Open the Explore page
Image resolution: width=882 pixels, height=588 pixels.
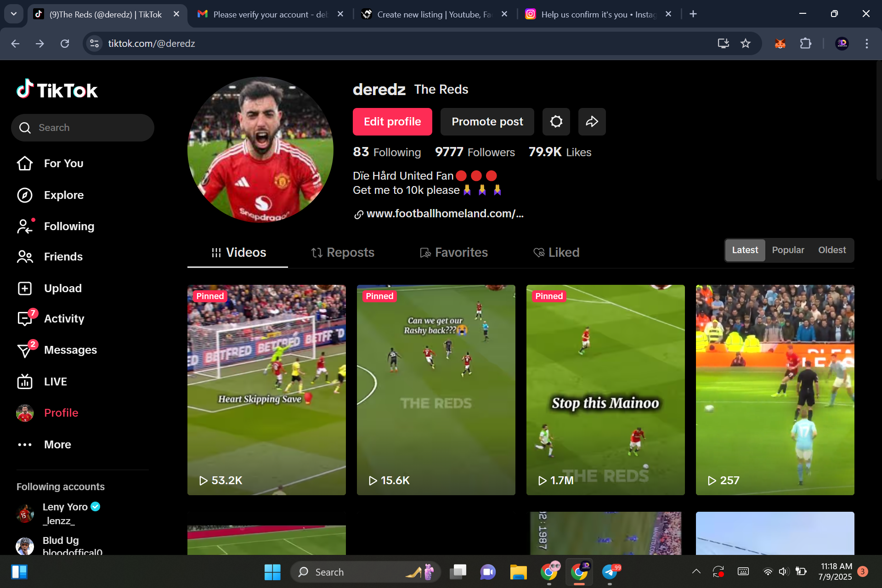tap(50, 195)
